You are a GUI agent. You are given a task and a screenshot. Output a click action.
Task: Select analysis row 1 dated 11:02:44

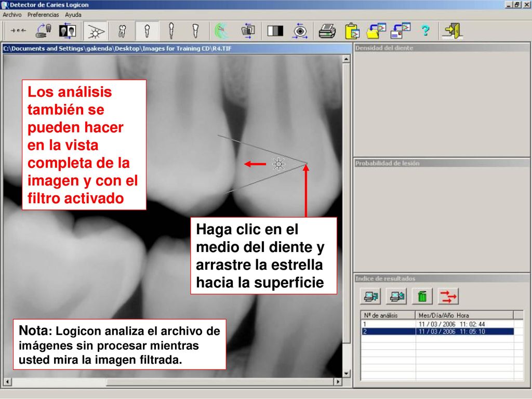(437, 324)
